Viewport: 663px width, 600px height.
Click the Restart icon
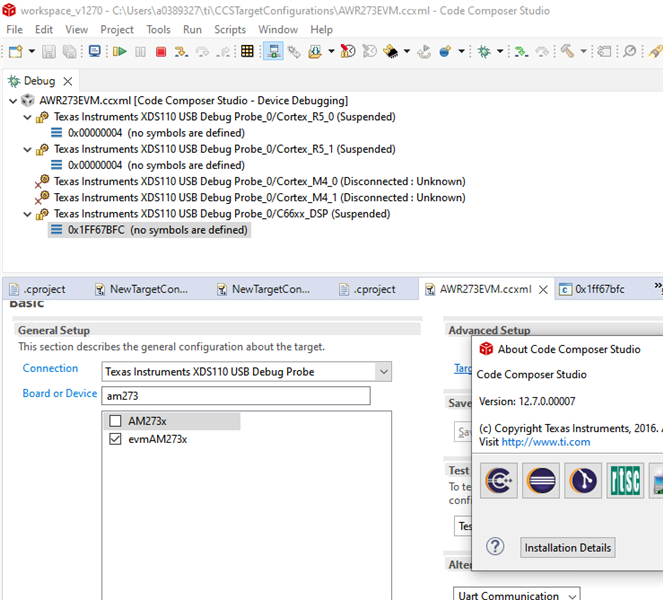[424, 52]
